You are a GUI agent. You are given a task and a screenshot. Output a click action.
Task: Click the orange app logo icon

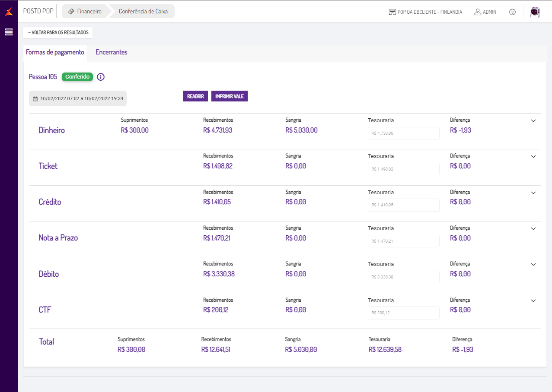(9, 12)
